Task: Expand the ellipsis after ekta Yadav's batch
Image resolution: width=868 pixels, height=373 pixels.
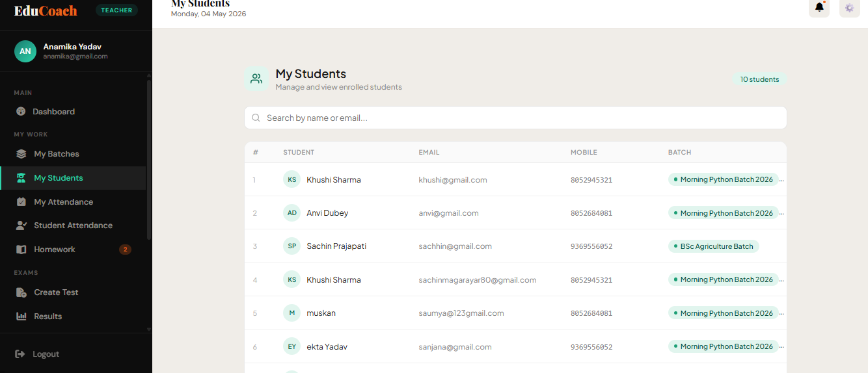Action: (782, 347)
